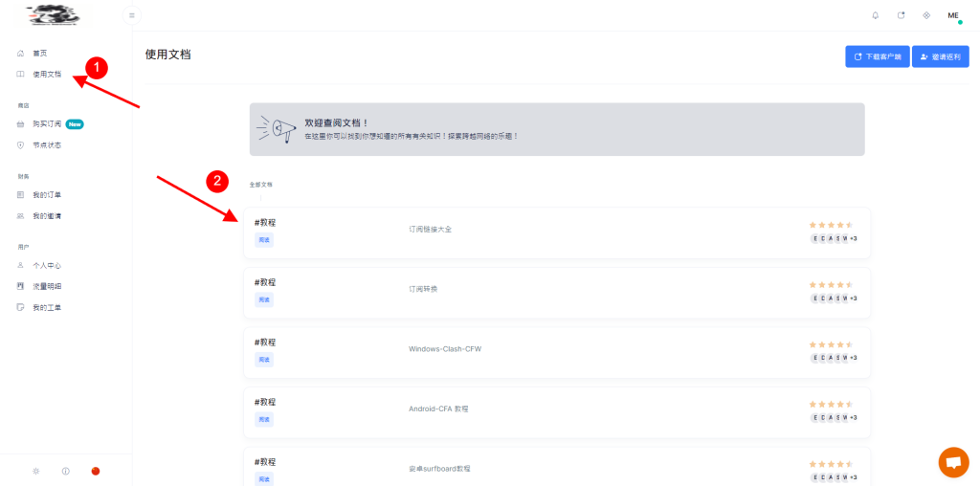Image resolution: width=980 pixels, height=486 pixels.
Task: Click the notification bell icon
Action: (875, 15)
